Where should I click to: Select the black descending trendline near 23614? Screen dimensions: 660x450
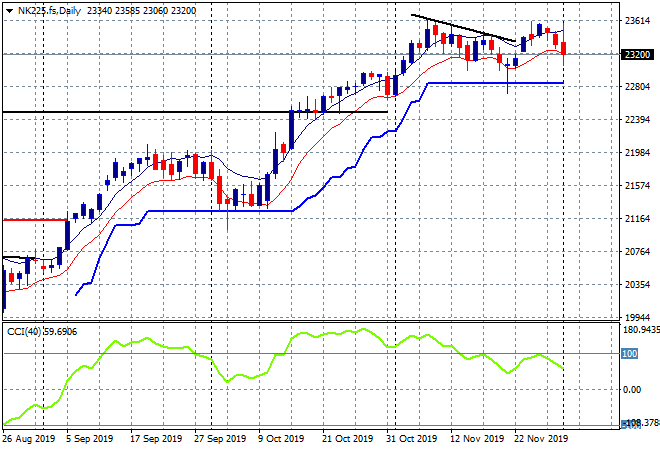click(463, 28)
